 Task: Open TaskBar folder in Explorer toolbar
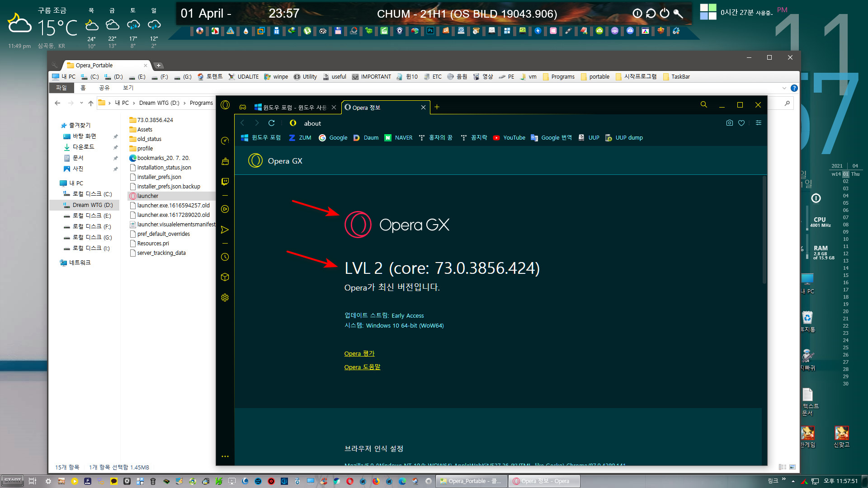coord(676,77)
